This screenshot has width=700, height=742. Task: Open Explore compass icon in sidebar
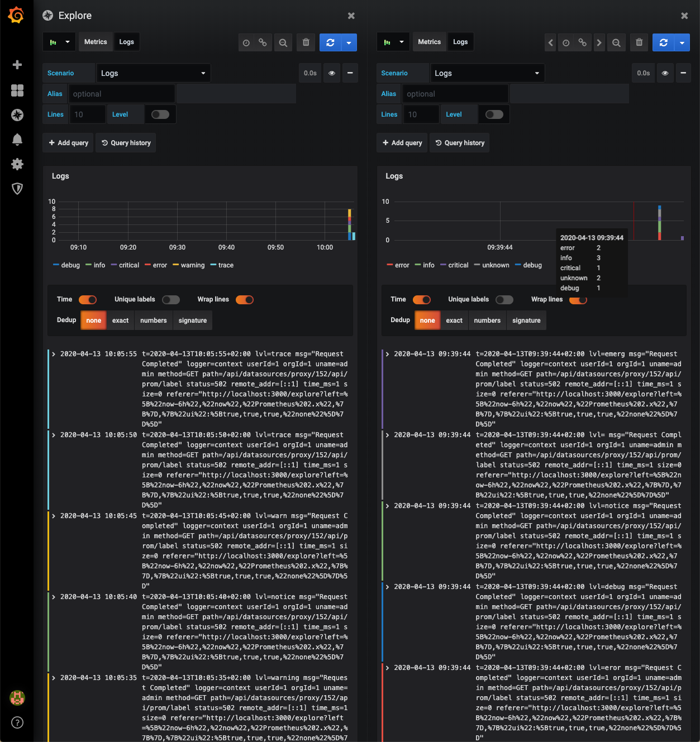[x=17, y=115]
